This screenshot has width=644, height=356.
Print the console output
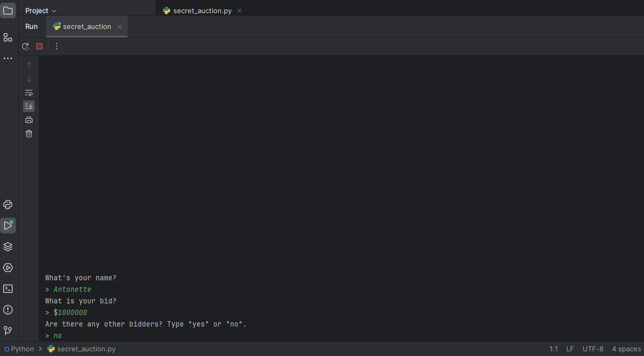[29, 120]
